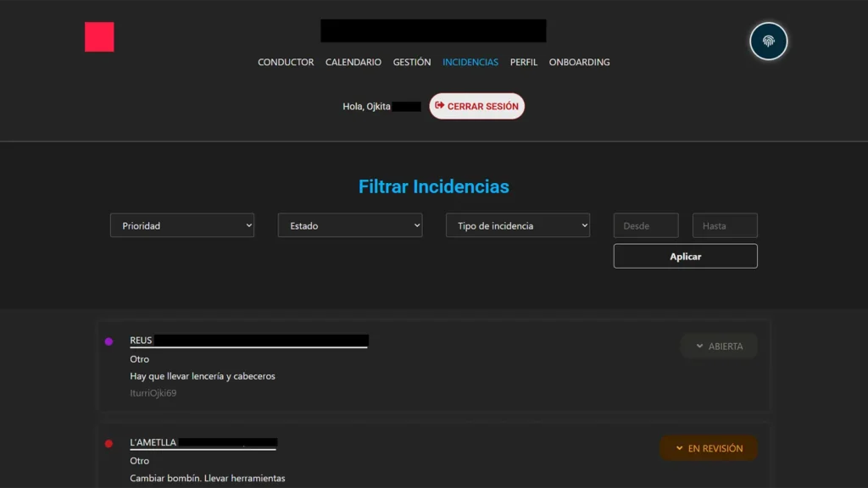Click text 'Cambiar bombín. Llevar herramientas'
This screenshot has width=868, height=488.
(x=208, y=478)
